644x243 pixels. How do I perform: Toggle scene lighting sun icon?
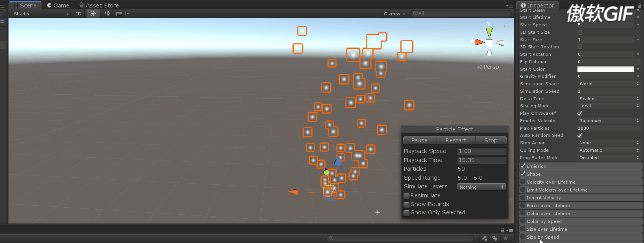tap(93, 13)
